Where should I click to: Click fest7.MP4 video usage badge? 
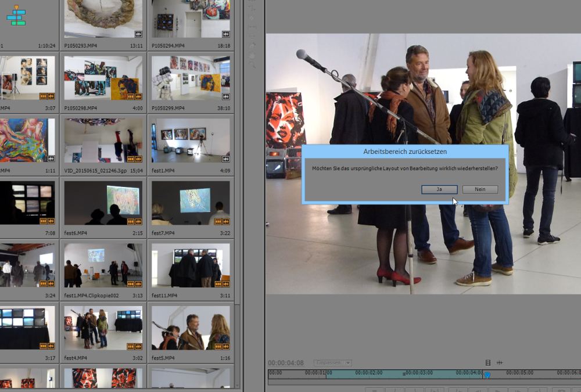point(218,222)
